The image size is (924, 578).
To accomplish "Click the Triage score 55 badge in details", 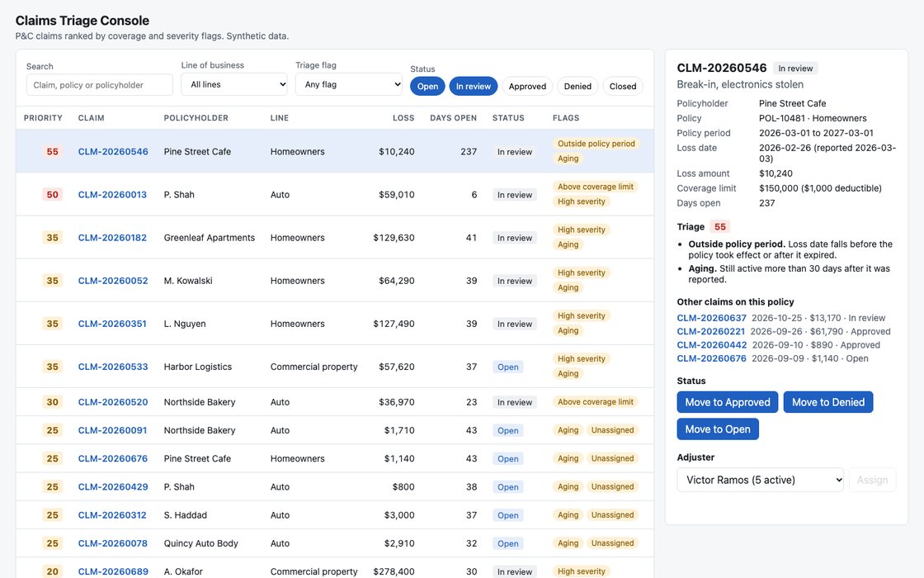I will point(719,226).
